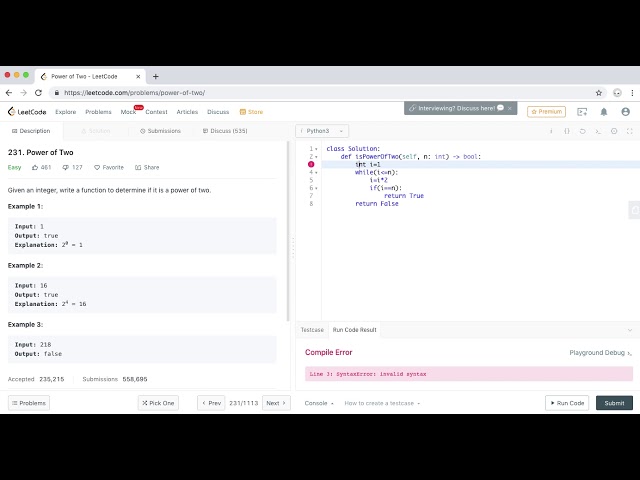Open the LeetCode user account icon
Image resolution: width=640 pixels, height=480 pixels.
click(x=625, y=112)
